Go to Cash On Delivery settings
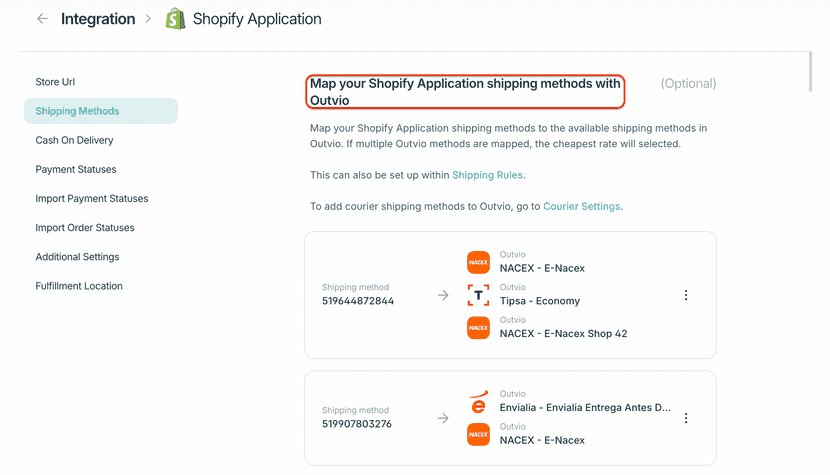This screenshot has width=830, height=475. [74, 141]
